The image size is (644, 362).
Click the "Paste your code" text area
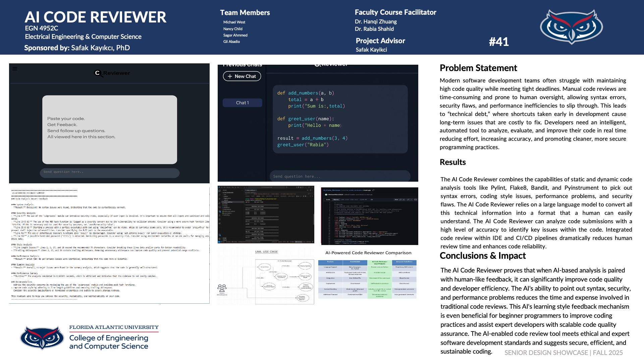coord(109,129)
